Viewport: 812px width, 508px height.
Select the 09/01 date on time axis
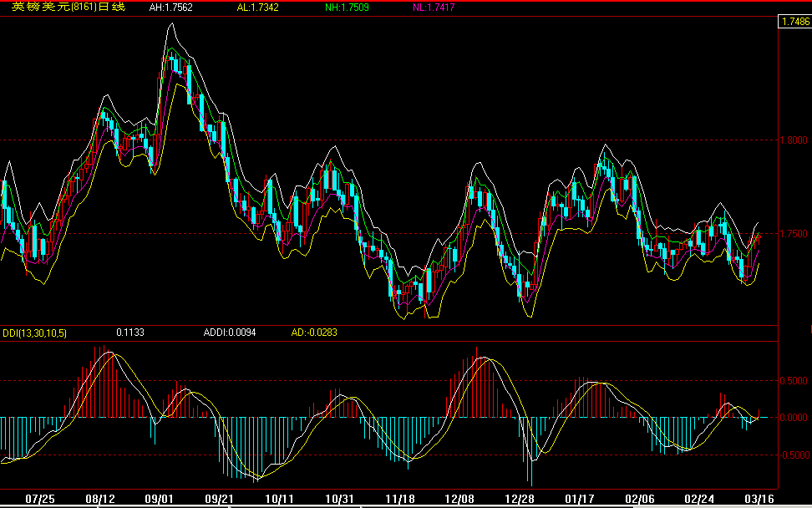[x=158, y=499]
